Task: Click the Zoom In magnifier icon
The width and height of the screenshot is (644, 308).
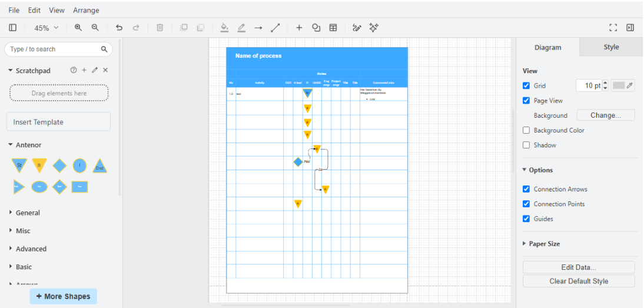Action: (x=78, y=28)
